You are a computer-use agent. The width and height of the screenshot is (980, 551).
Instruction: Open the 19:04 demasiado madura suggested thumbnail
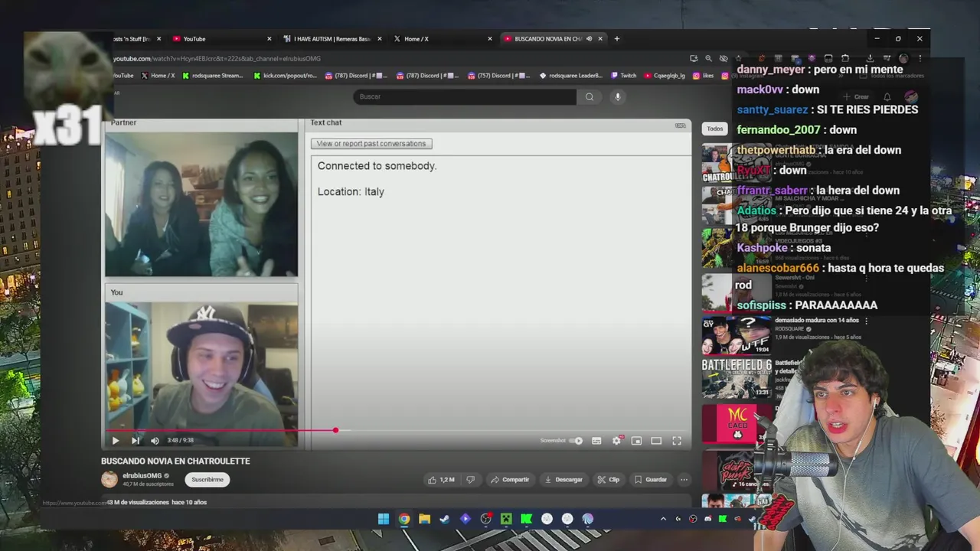[x=737, y=334]
